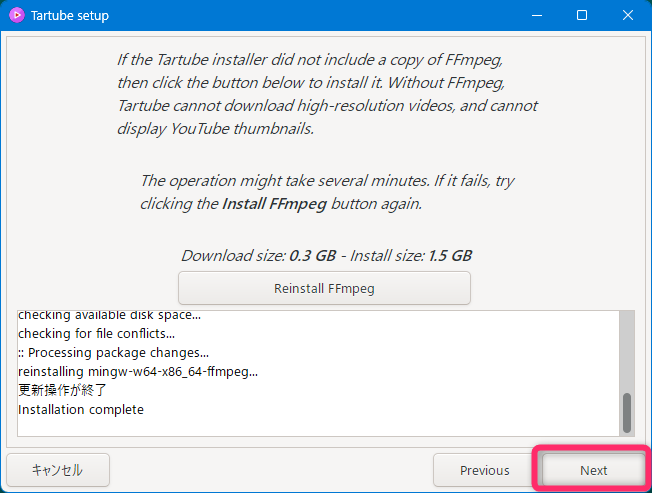Click the "reinstalling mingw-w64-x86_64-ffmpeg" log line
The height and width of the screenshot is (493, 652).
[x=138, y=372]
